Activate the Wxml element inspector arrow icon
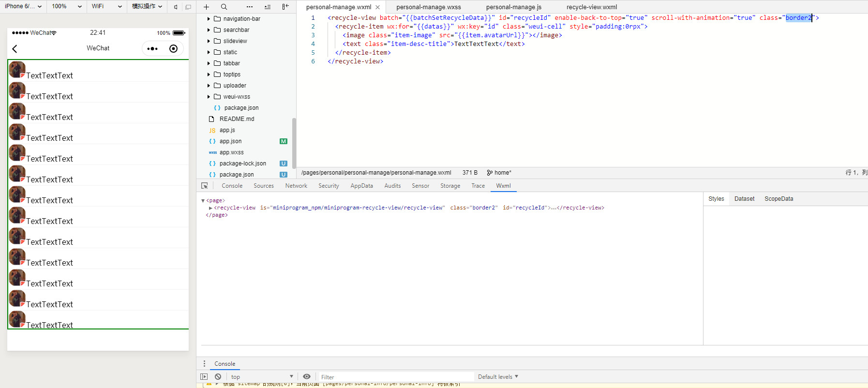 click(205, 186)
